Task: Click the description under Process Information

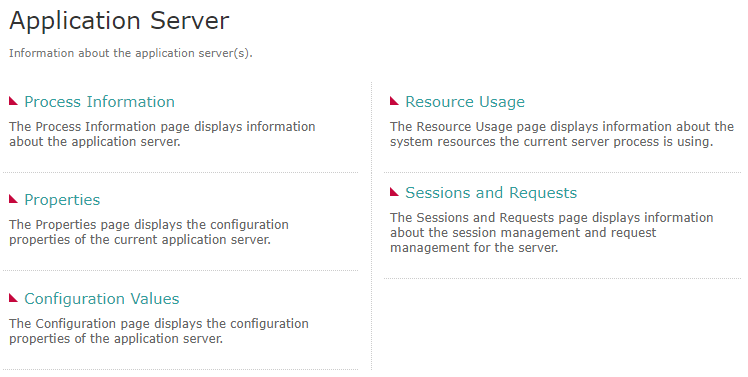Action: coord(162,134)
